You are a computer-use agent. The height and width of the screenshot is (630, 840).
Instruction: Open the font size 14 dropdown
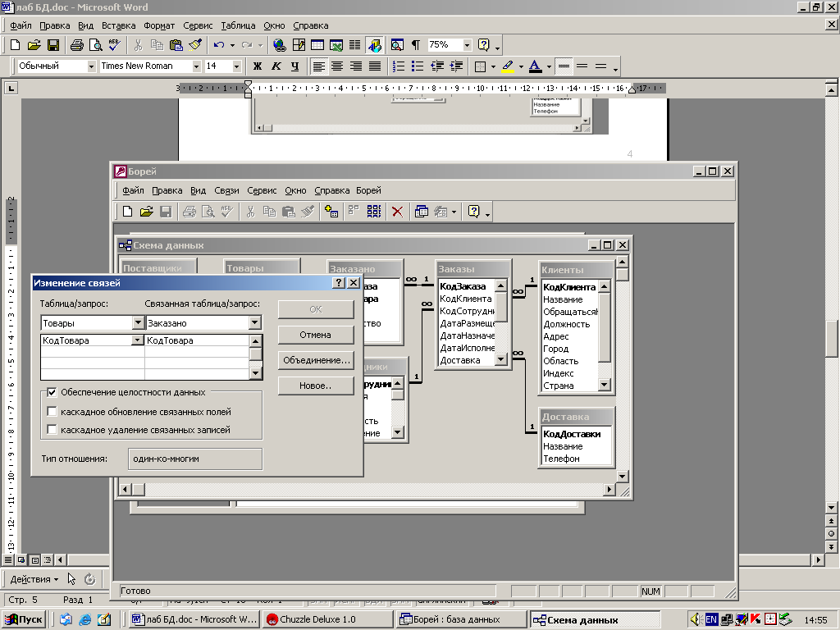[237, 66]
